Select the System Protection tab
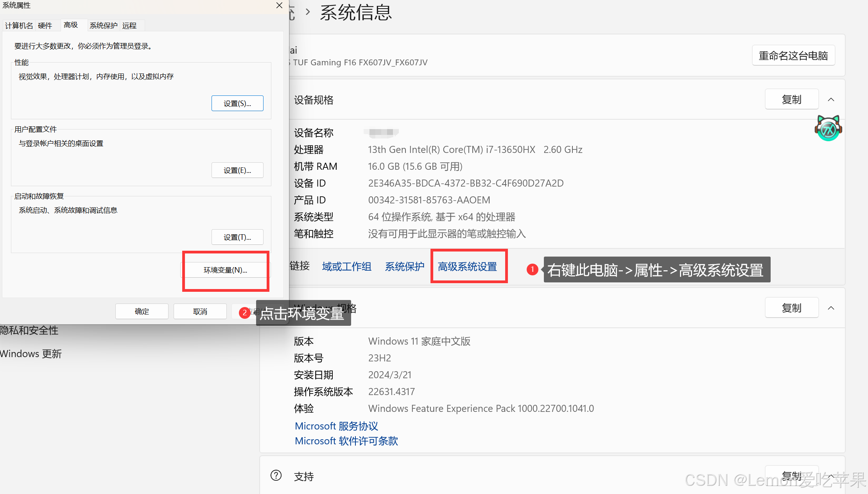868x494 pixels. click(x=103, y=25)
